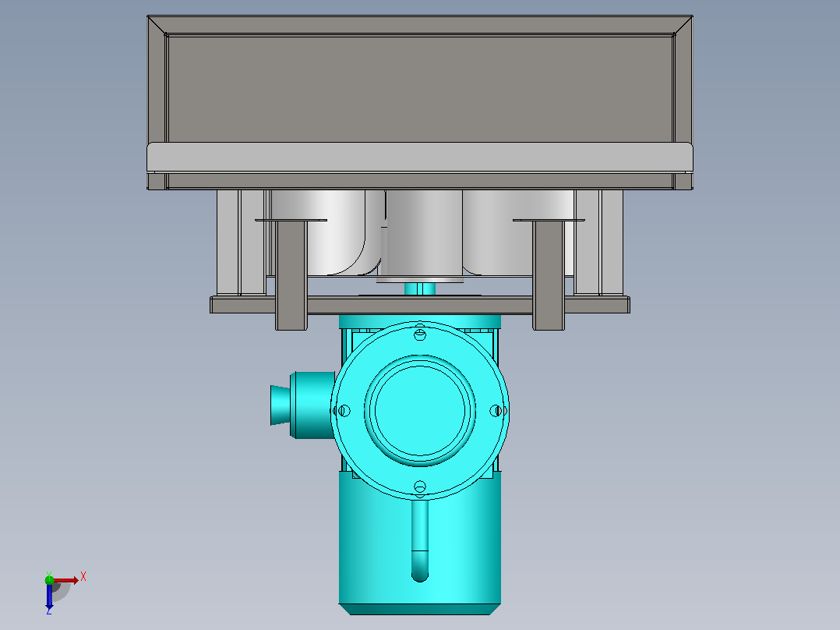The width and height of the screenshot is (840, 630).
Task: Select the light gray rounded band under the housing
Action: (x=420, y=157)
